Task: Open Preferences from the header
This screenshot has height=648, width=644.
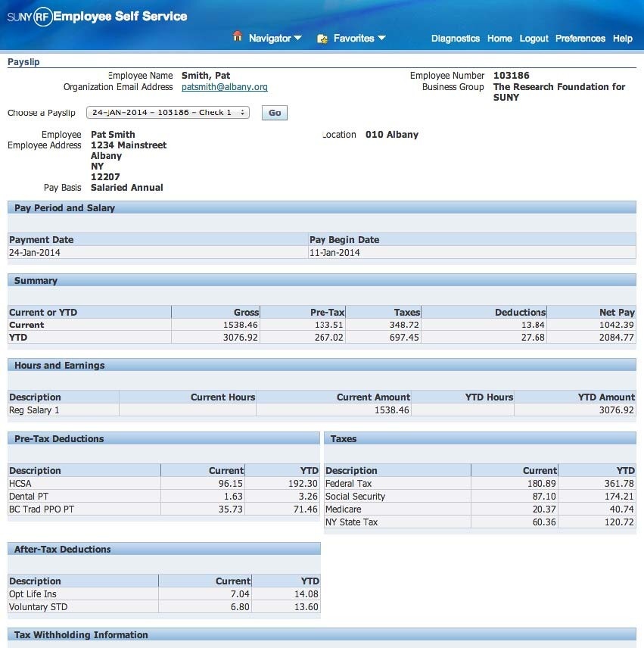Action: [x=580, y=39]
